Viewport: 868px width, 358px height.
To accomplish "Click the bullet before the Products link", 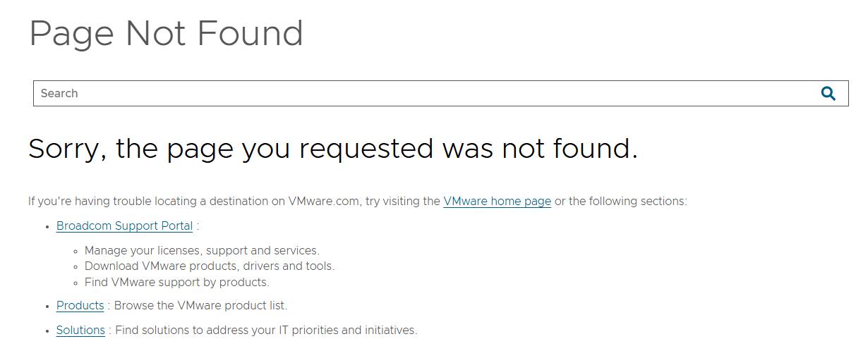I will [x=47, y=307].
